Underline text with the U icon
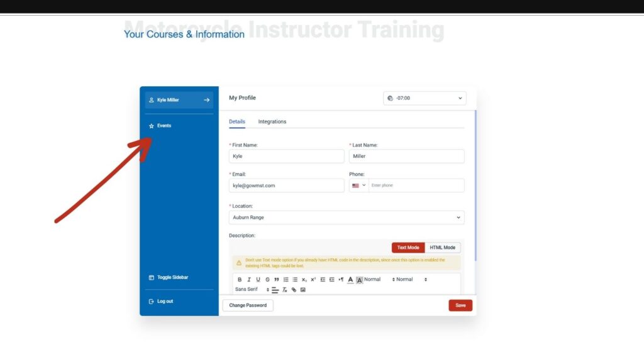Screen dimensions: 644x362 point(258,280)
